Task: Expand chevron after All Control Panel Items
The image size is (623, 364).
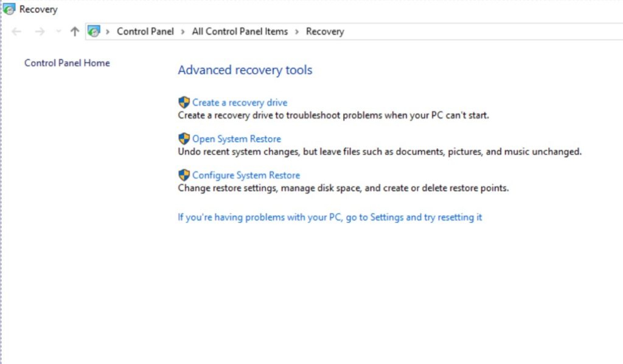Action: click(x=297, y=32)
